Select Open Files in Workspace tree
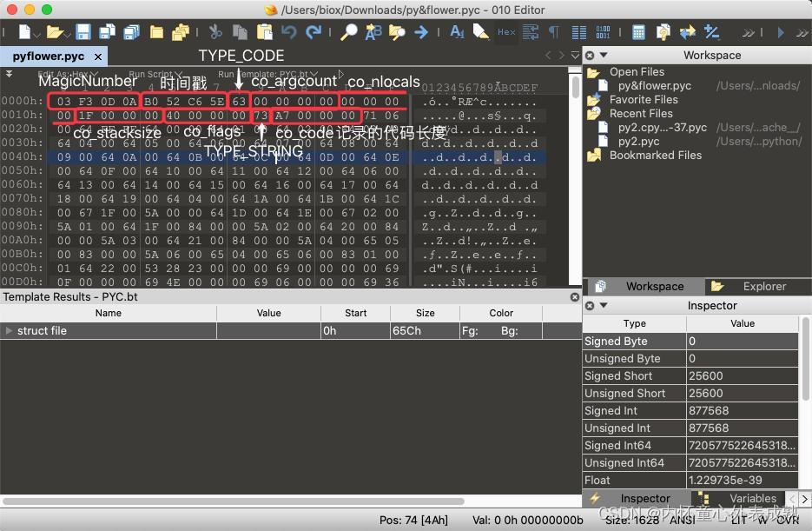Image resolution: width=812 pixels, height=531 pixels. (637, 72)
